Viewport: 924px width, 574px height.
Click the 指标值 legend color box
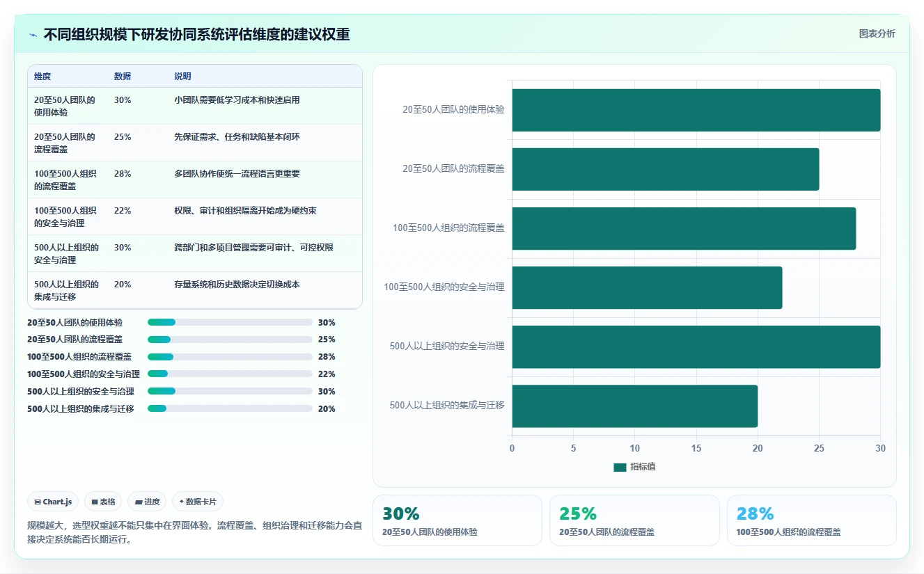pyautogui.click(x=620, y=468)
